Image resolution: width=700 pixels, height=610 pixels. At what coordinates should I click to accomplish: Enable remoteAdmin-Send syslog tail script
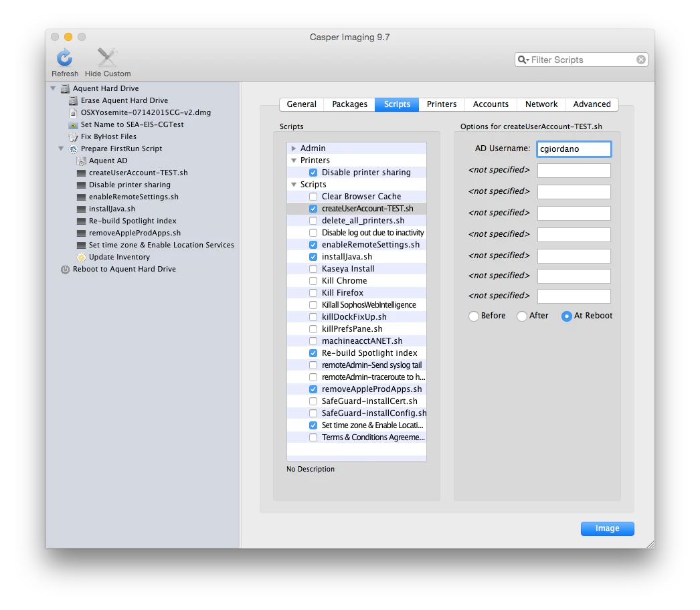tap(313, 365)
